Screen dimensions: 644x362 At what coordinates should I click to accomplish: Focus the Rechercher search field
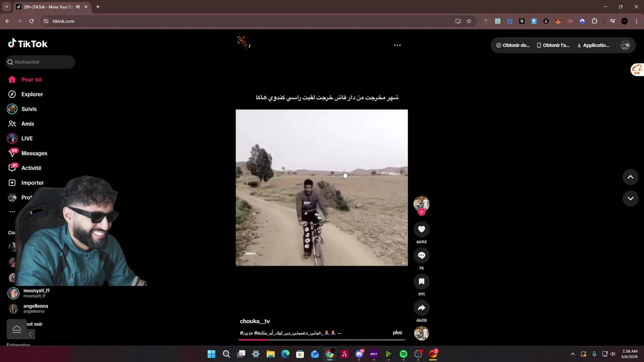point(40,62)
